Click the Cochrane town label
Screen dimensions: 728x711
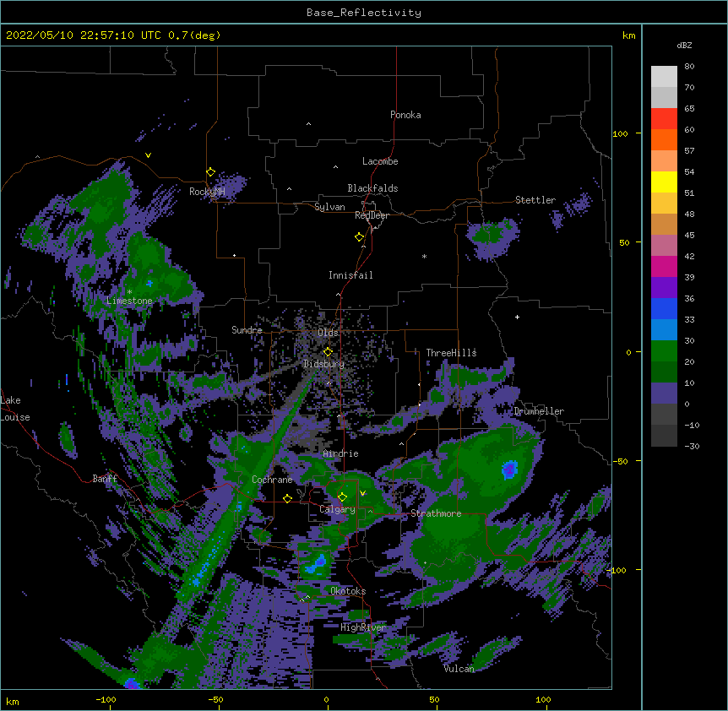pyautogui.click(x=272, y=480)
